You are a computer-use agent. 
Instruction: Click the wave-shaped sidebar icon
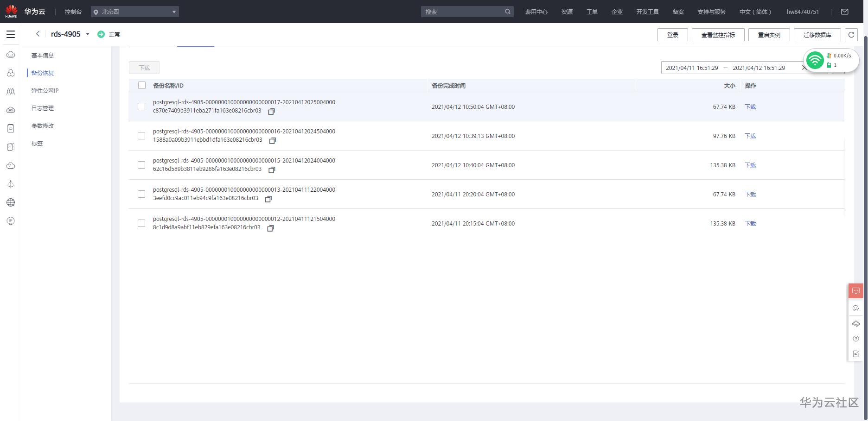[x=11, y=92]
